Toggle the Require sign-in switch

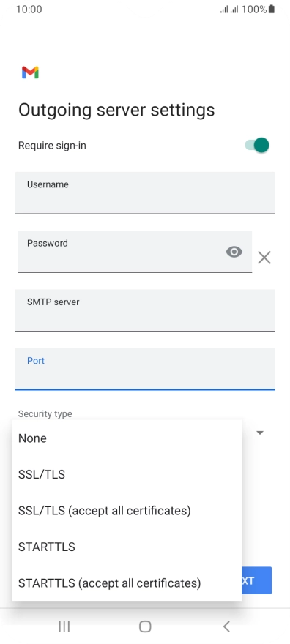pyautogui.click(x=257, y=145)
